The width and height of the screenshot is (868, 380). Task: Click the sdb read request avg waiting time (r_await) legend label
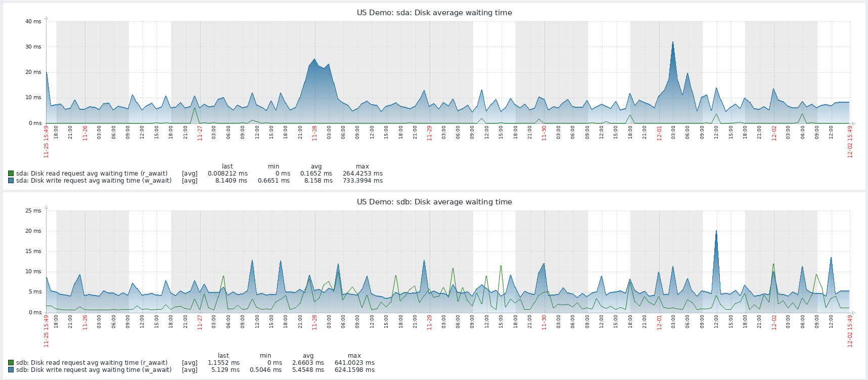(x=92, y=363)
